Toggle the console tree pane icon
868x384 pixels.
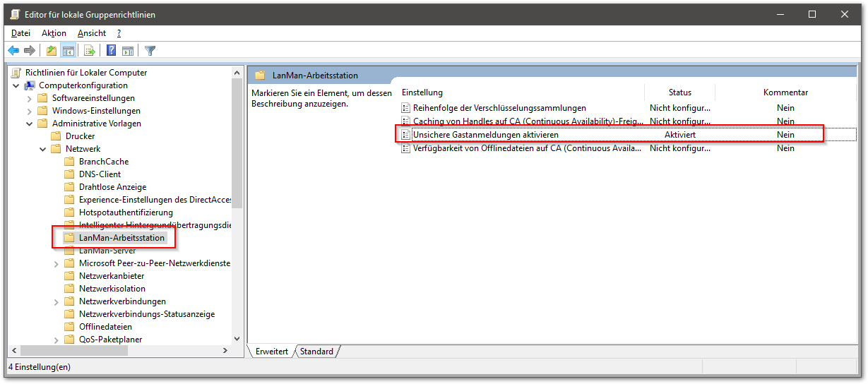[69, 51]
